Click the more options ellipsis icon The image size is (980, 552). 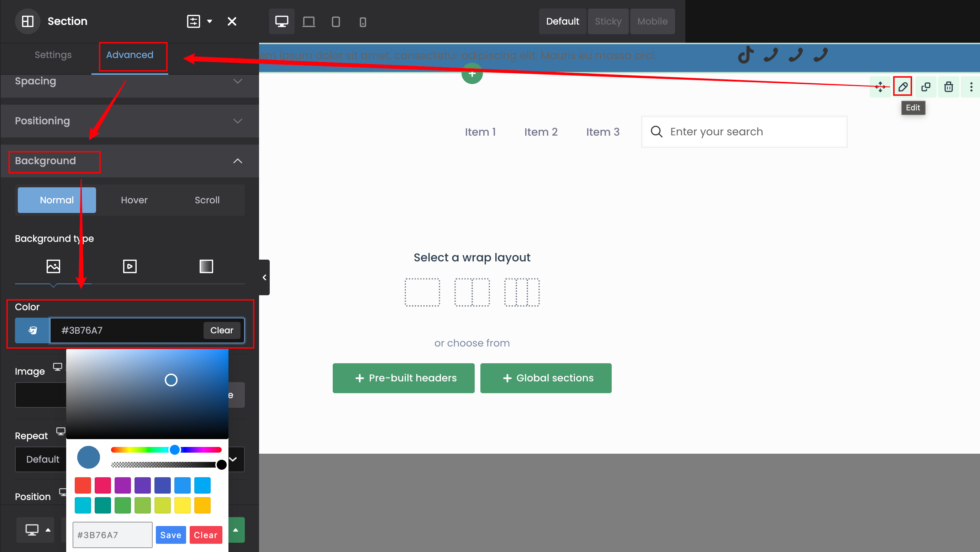971,87
